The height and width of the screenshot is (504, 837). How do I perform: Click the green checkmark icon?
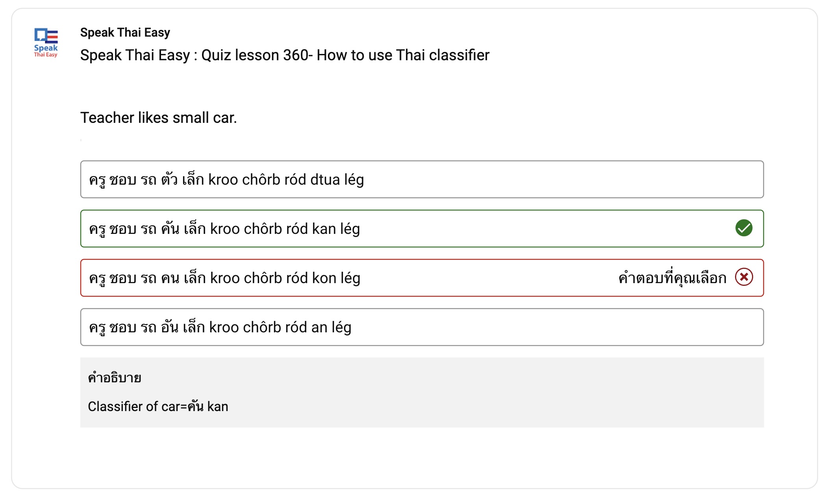[744, 228]
